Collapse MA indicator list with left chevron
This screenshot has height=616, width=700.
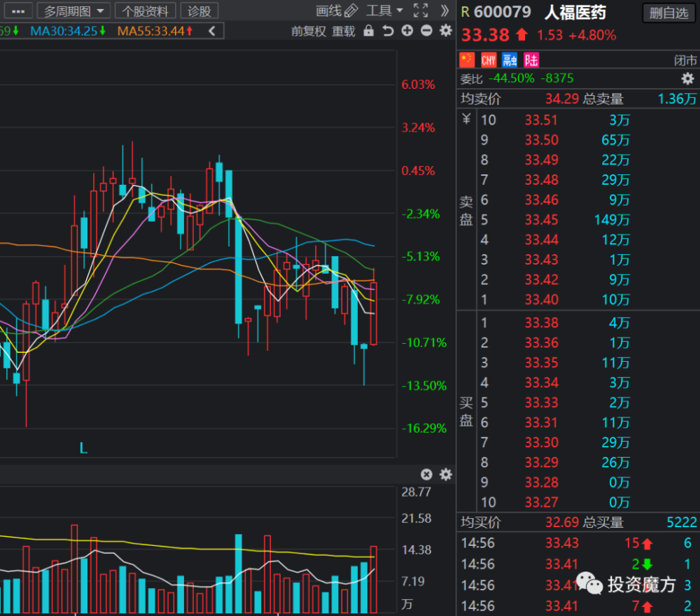[x=212, y=31]
